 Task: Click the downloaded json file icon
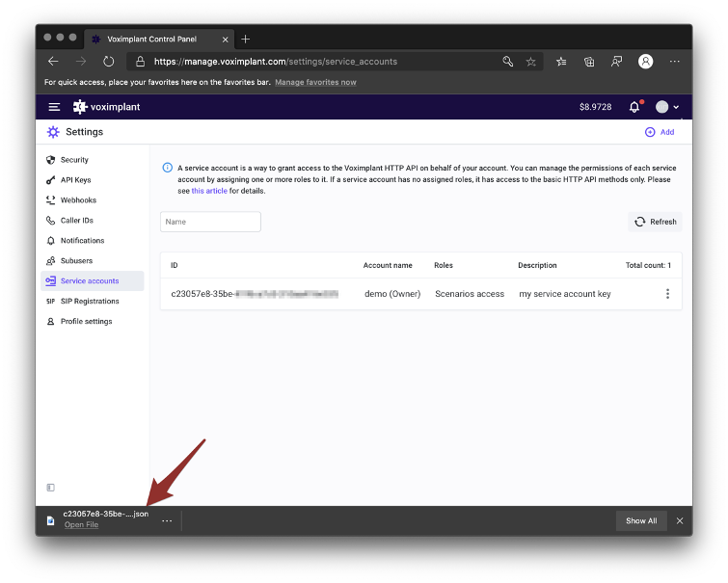pyautogui.click(x=50, y=521)
